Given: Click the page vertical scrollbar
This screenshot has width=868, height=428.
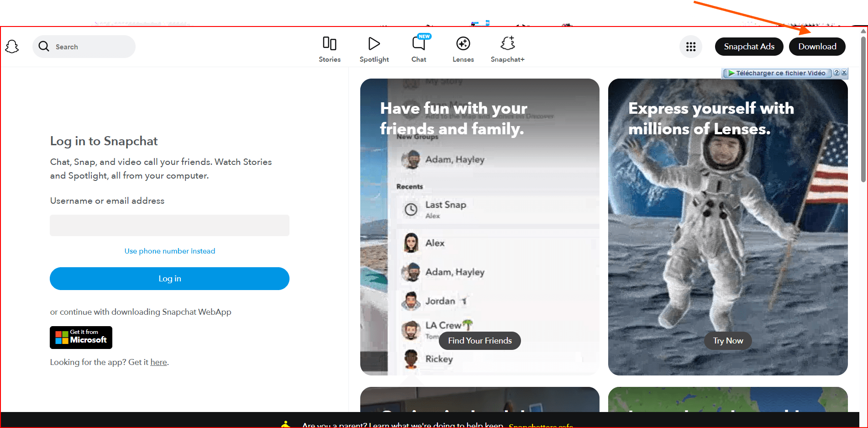Looking at the screenshot, I should (863, 110).
